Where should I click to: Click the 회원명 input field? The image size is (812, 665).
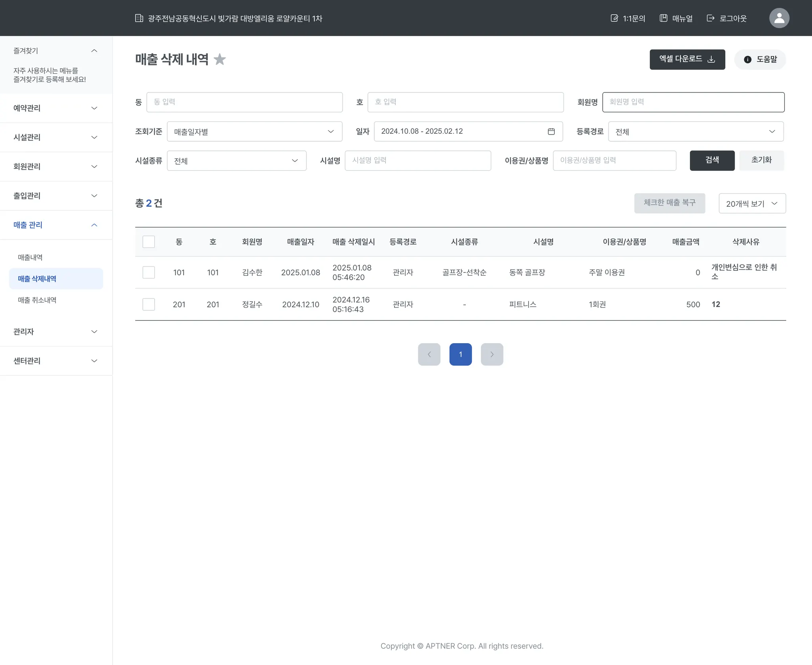(x=693, y=102)
